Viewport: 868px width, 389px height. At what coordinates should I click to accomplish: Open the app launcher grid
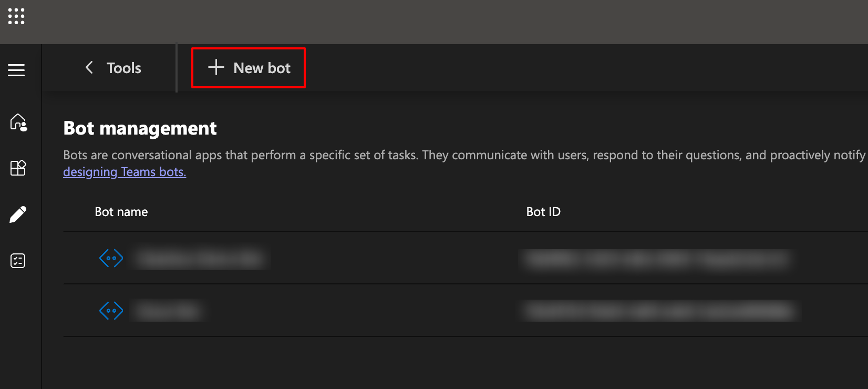(16, 16)
